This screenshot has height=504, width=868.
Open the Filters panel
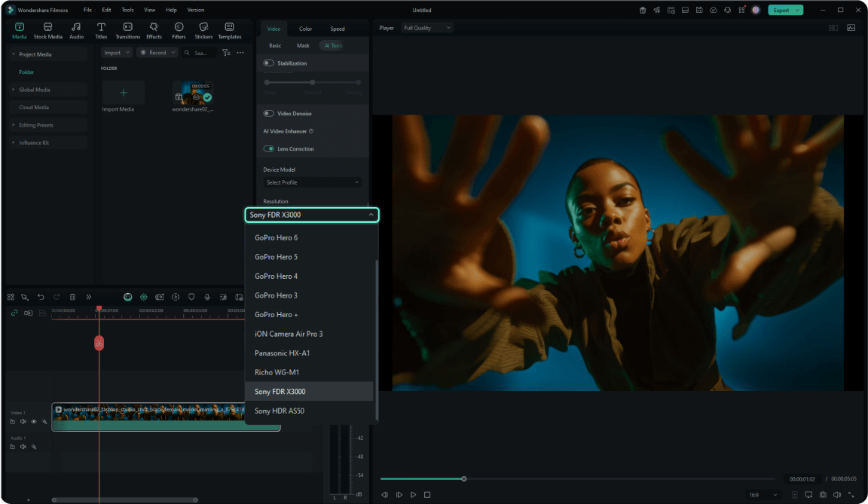pos(179,30)
